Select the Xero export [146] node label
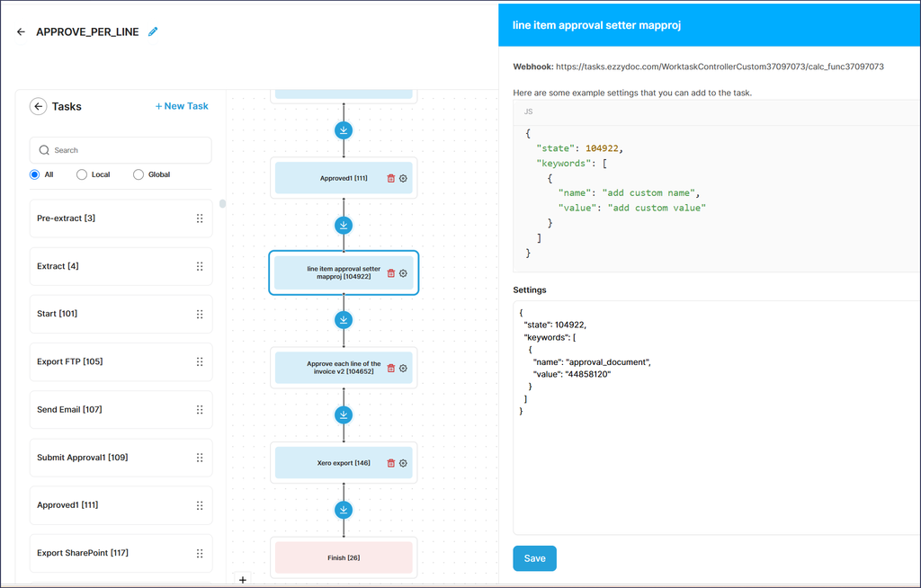Screen dimensions: 921x588 coord(344,463)
